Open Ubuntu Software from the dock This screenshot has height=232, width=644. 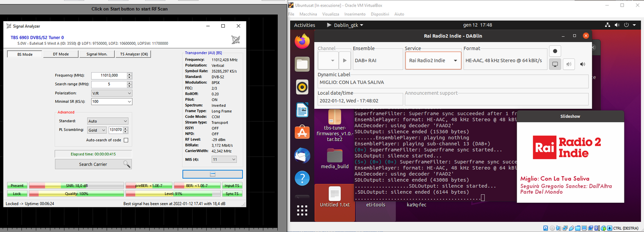coord(302,132)
